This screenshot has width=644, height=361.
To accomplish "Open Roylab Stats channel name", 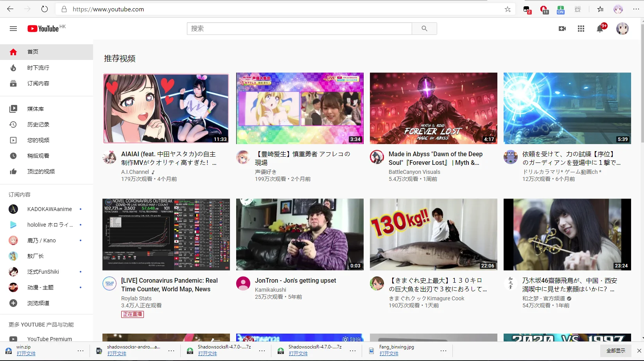I will (x=136, y=298).
